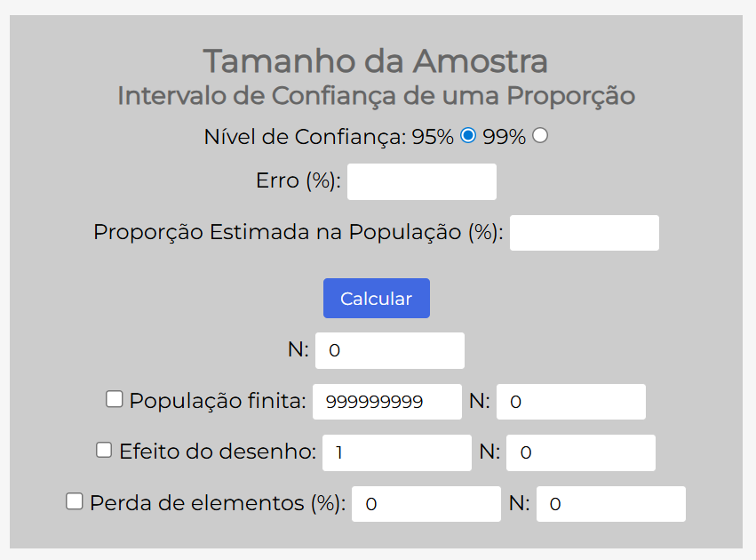Screen dimensions: 756x560
Task: Click the main N result field
Action: tap(389, 349)
